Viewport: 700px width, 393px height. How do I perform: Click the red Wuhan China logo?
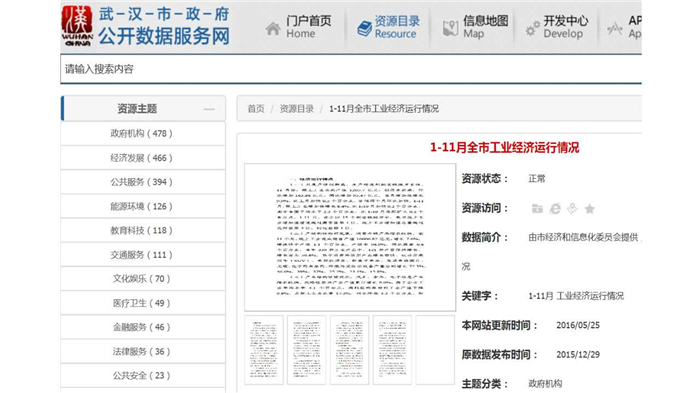click(x=77, y=25)
